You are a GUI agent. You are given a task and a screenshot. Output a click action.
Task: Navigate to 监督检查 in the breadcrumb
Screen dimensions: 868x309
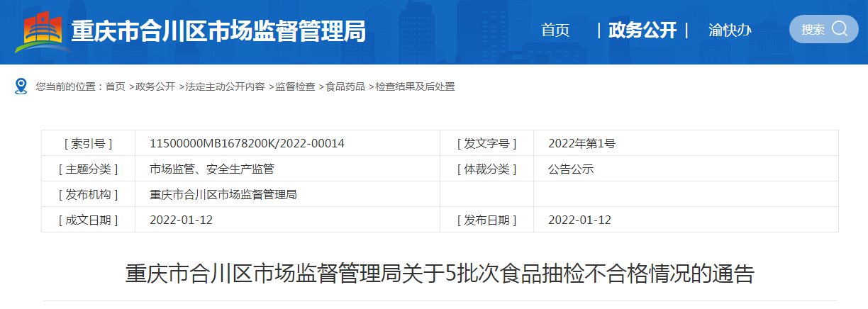pos(296,86)
